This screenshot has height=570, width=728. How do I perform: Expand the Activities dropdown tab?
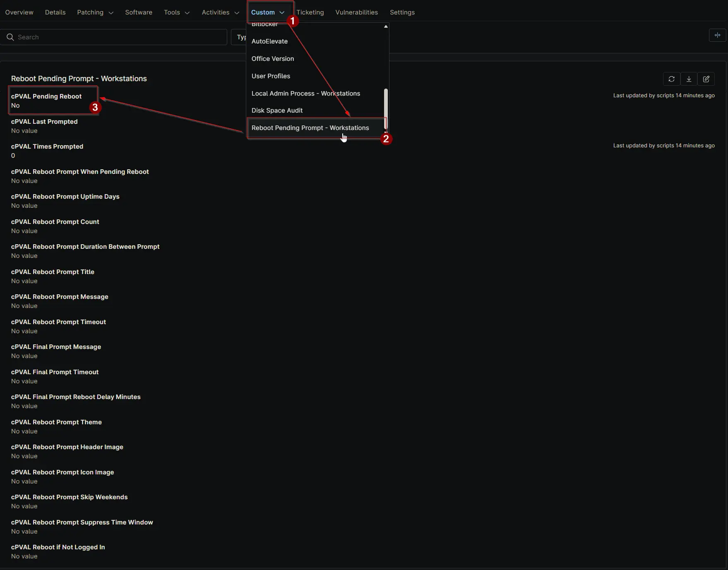[220, 12]
